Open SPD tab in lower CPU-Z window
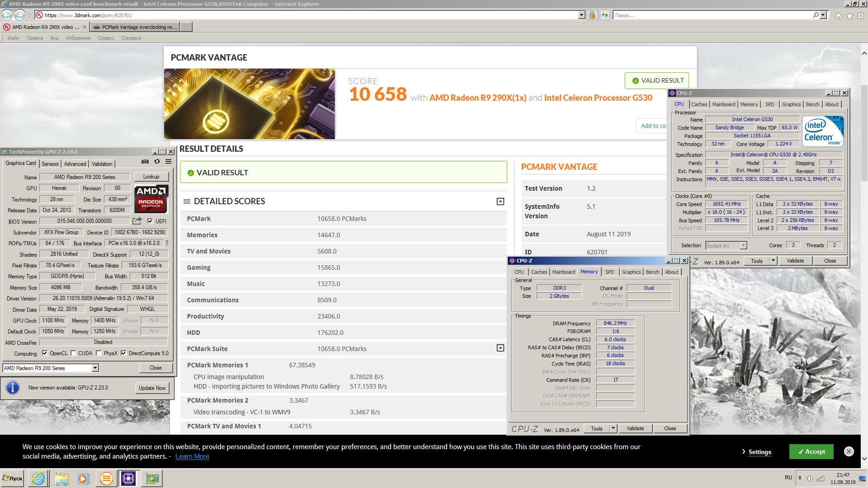 (x=609, y=272)
